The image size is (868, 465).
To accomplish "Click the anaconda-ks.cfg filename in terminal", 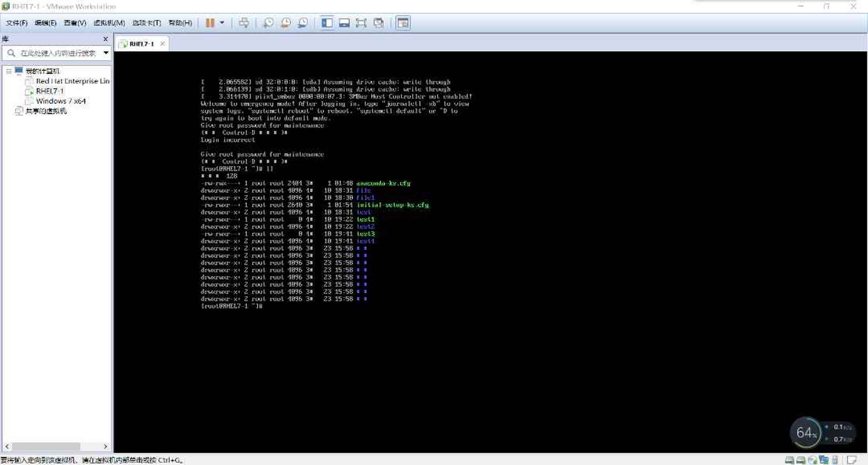I will [383, 183].
